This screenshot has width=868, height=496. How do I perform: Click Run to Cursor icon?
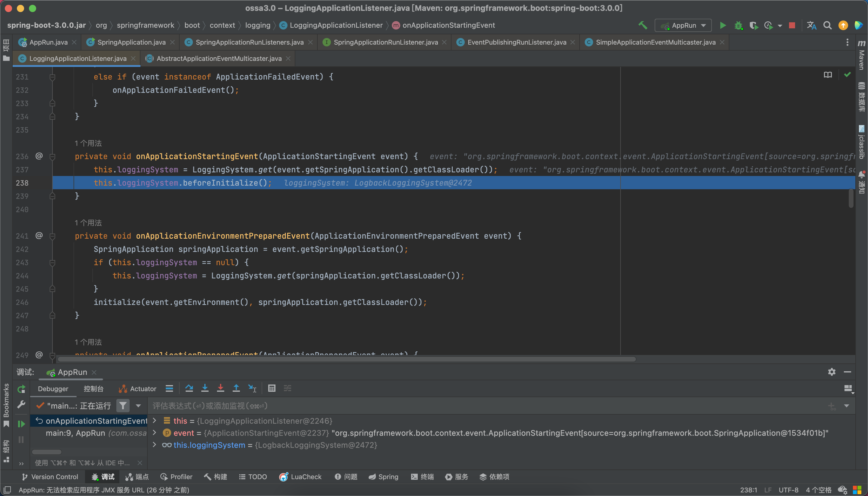(x=252, y=388)
